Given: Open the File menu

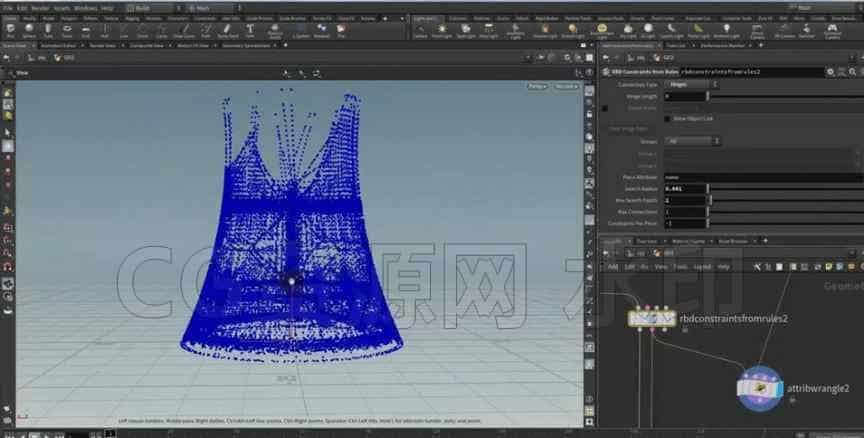Looking at the screenshot, I should (8, 8).
